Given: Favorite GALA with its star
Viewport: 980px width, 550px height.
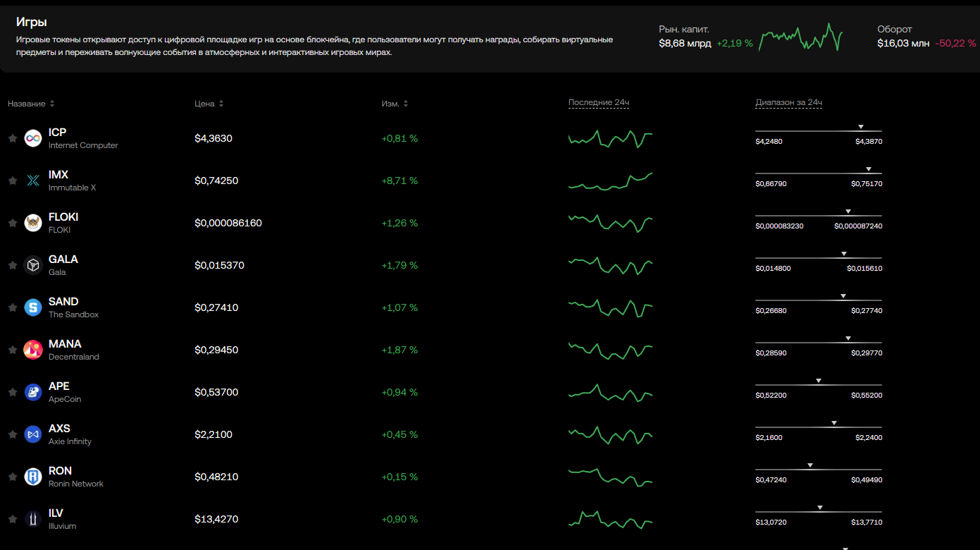Looking at the screenshot, I should point(12,265).
